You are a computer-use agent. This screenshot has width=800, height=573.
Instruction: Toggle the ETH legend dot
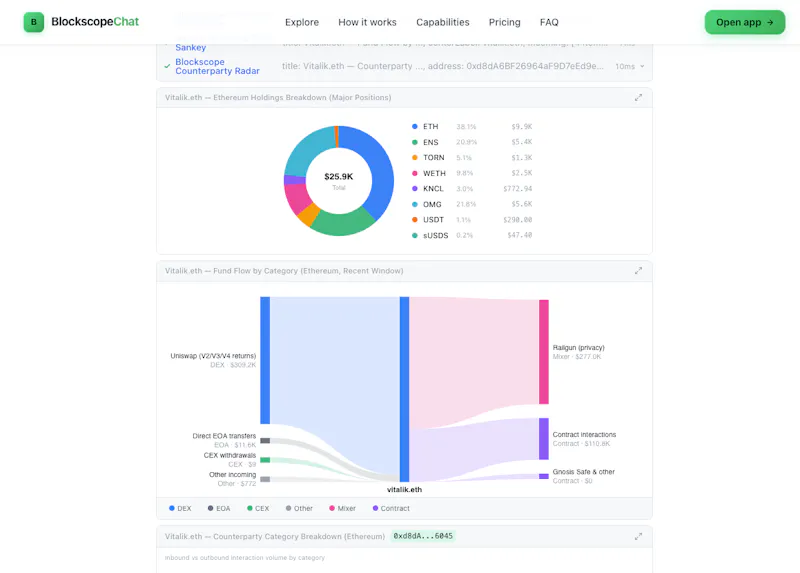pos(415,127)
